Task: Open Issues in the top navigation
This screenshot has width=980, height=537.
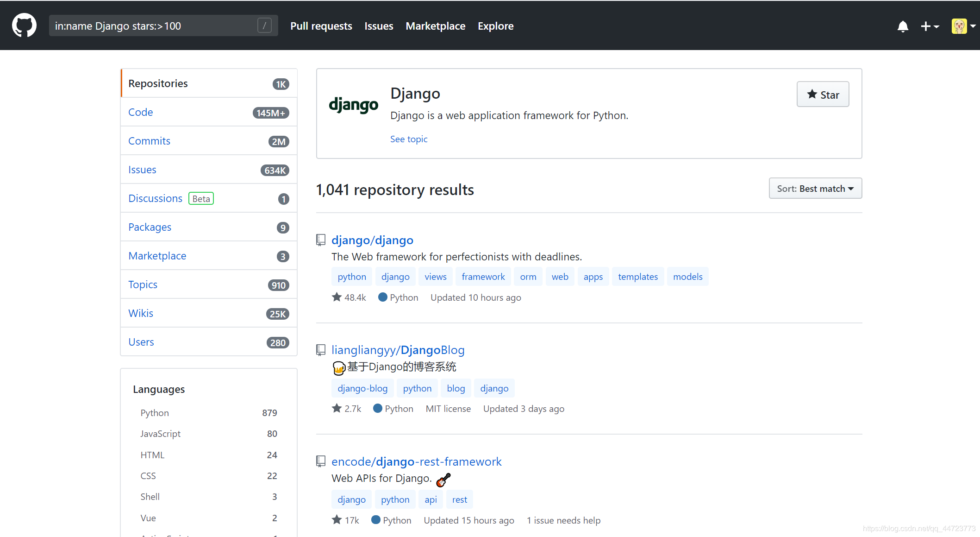Action: coord(379,26)
